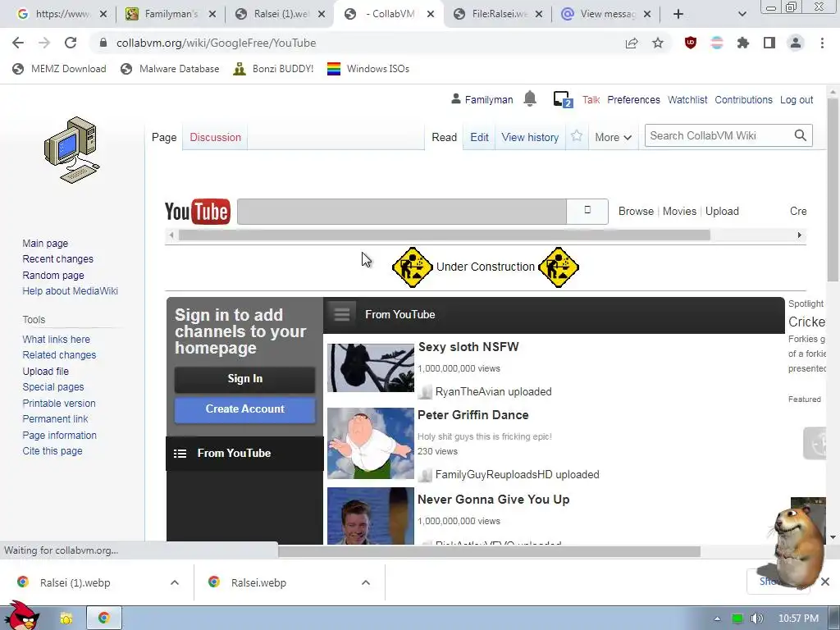Click the address bar URL
Image resolution: width=840 pixels, height=630 pixels.
(216, 43)
